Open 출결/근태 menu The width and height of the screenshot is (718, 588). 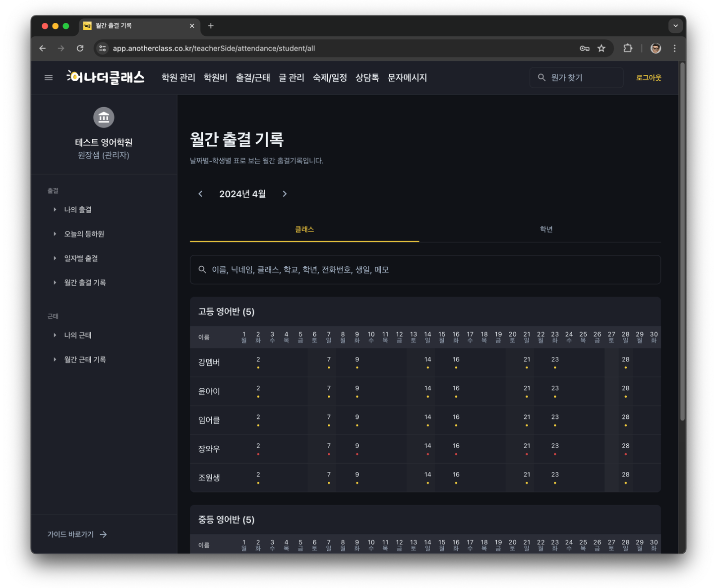coord(253,77)
